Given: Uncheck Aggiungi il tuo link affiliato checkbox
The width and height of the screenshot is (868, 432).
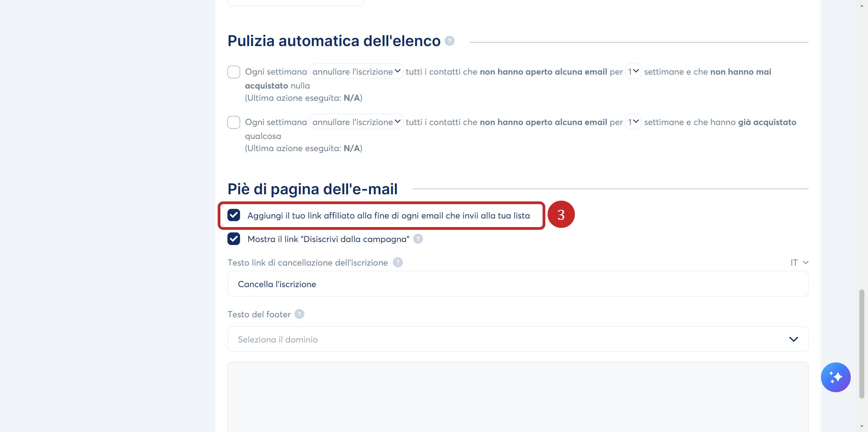Looking at the screenshot, I should pyautogui.click(x=233, y=215).
